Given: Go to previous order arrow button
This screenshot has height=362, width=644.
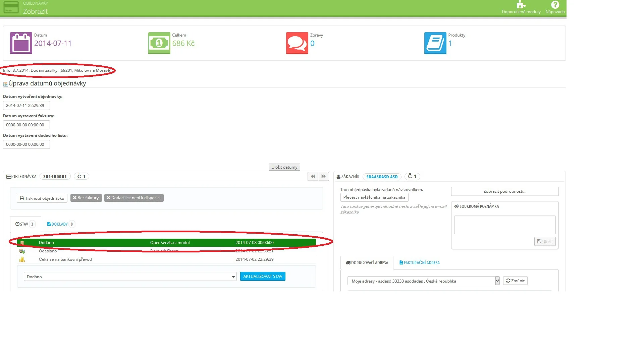Looking at the screenshot, I should tap(313, 176).
